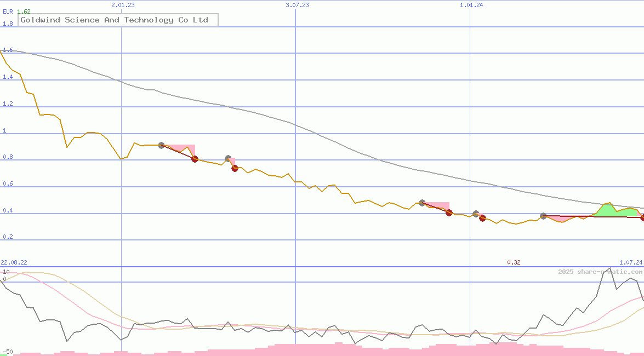The height and width of the screenshot is (356, 644).
Task: Click the gray signal marker just above 0.8 line
Action: point(229,158)
